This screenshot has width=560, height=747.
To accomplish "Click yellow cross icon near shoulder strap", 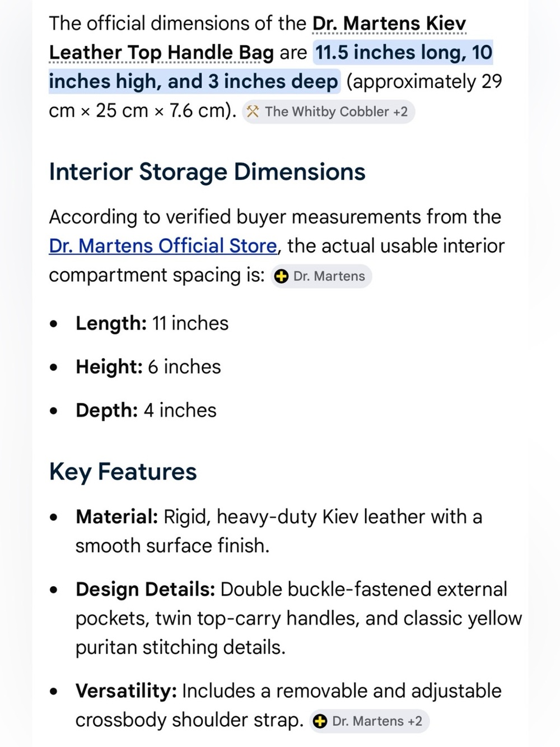I will point(320,721).
